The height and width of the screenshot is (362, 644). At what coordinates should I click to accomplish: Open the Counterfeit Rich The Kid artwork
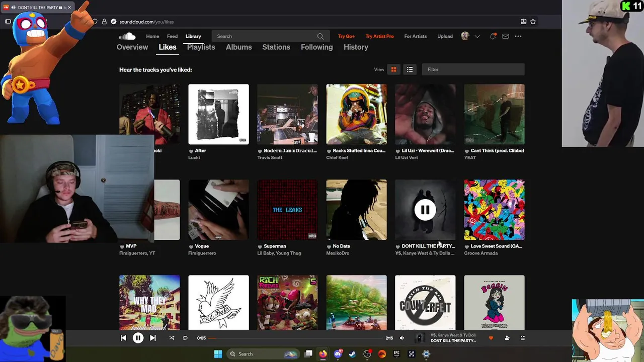click(425, 302)
